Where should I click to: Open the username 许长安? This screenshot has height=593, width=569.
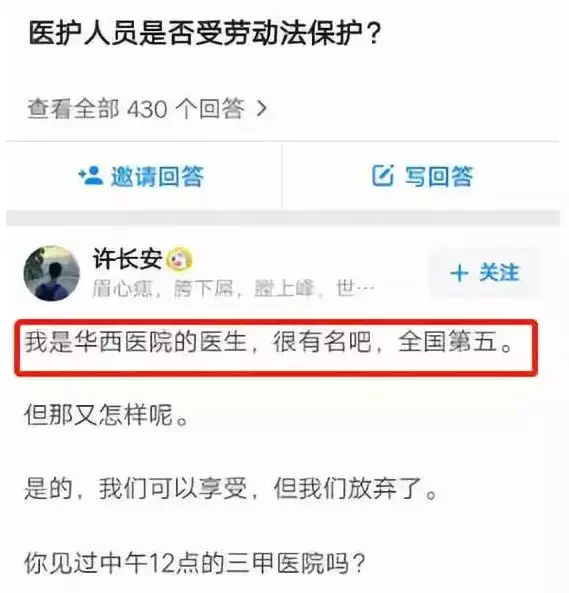tap(127, 259)
